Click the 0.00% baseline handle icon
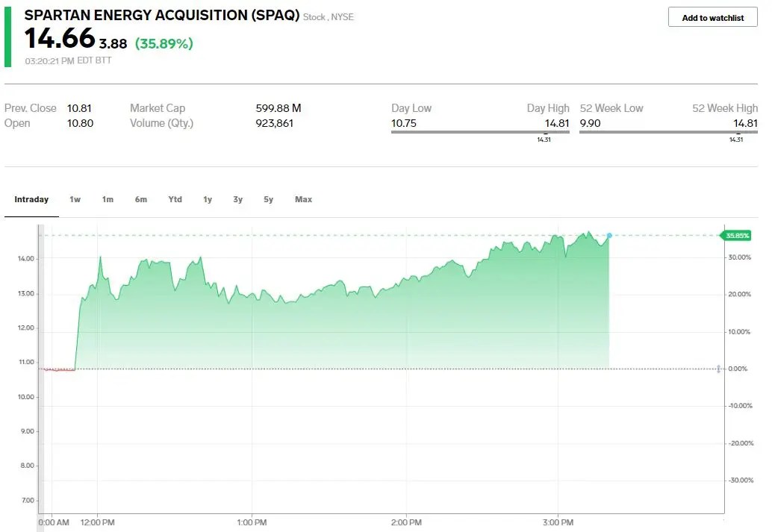The height and width of the screenshot is (532, 772). tap(718, 369)
